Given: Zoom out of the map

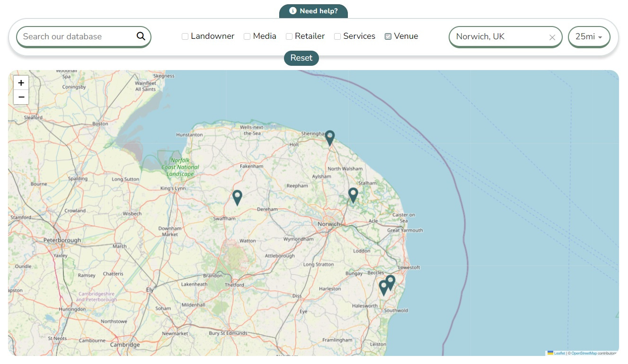Looking at the screenshot, I should point(21,97).
